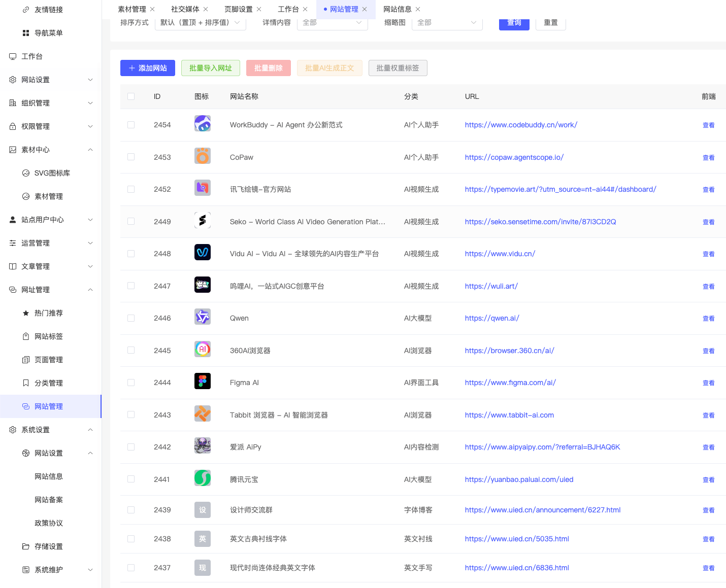This screenshot has height=588, width=726.
Task: Click the 批量导入网址 button
Action: point(211,68)
